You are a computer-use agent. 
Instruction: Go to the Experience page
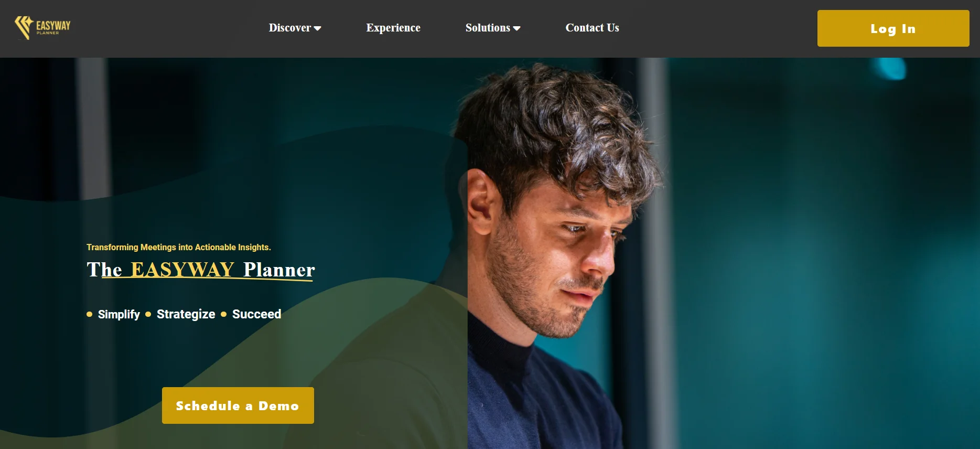pyautogui.click(x=393, y=28)
